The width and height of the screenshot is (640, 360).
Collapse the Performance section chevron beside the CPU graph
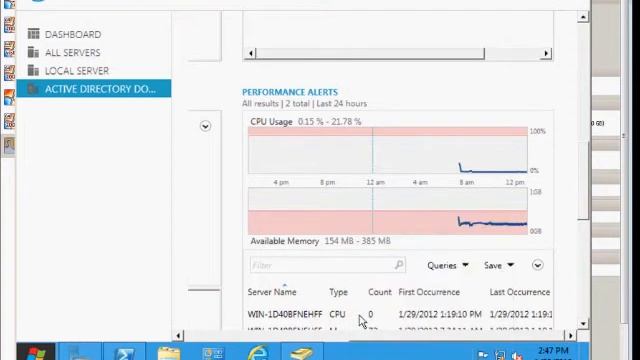(205, 126)
